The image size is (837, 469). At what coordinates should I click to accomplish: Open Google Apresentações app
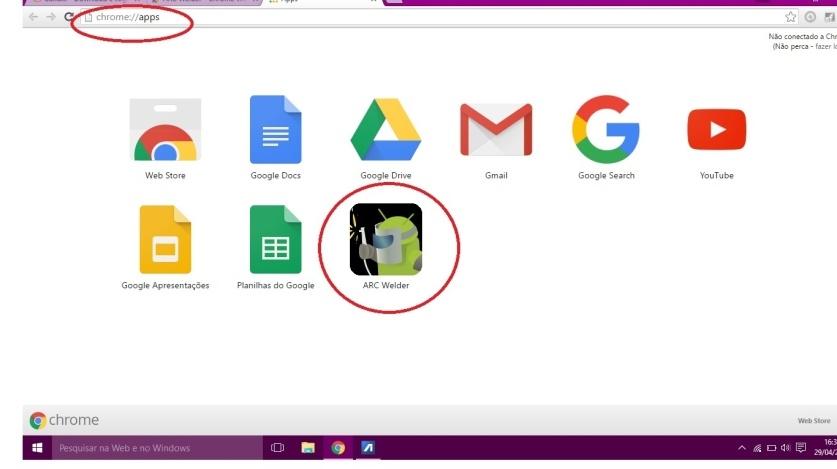[165, 248]
